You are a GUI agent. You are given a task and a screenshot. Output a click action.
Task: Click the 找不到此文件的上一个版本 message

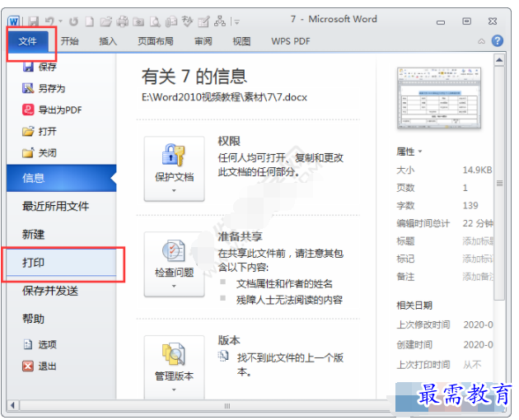pyautogui.click(x=290, y=365)
